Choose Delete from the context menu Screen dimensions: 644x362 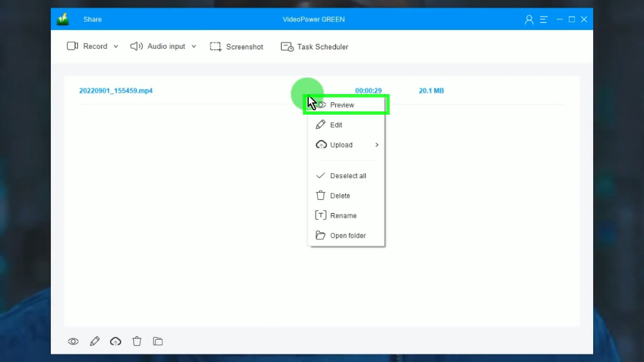coord(340,196)
